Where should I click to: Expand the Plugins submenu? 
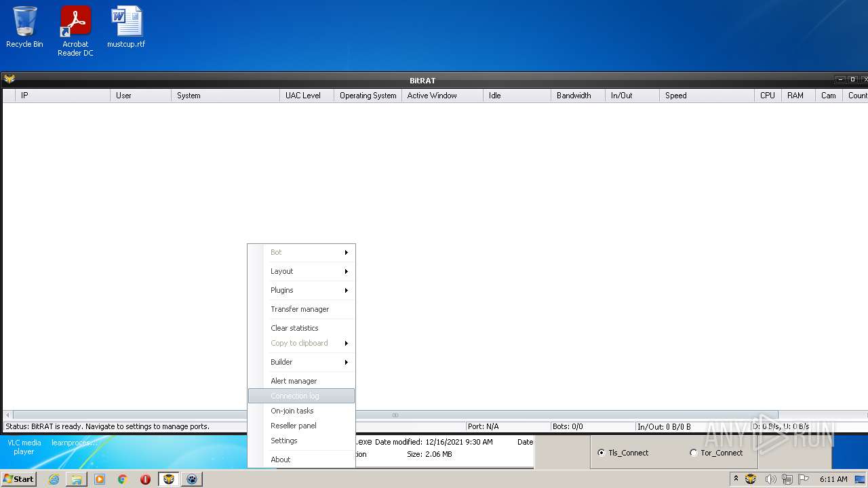click(x=302, y=290)
